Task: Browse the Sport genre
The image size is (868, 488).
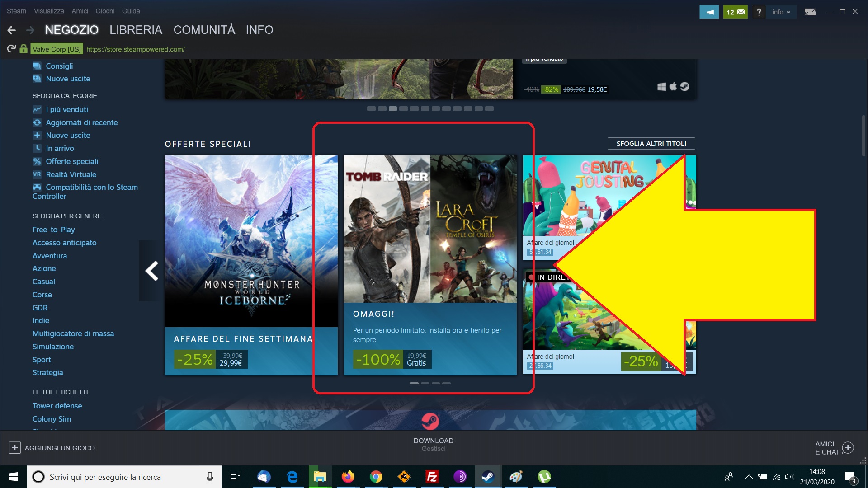Action: tap(42, 360)
